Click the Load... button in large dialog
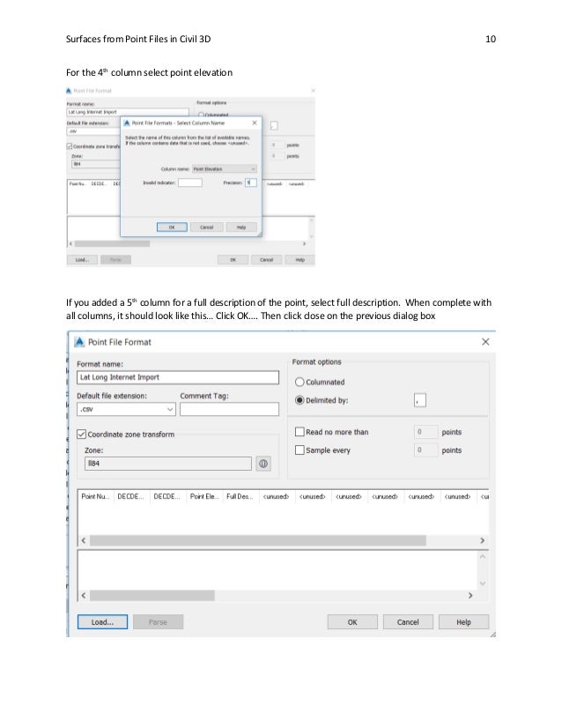The image size is (562, 728). point(102,622)
